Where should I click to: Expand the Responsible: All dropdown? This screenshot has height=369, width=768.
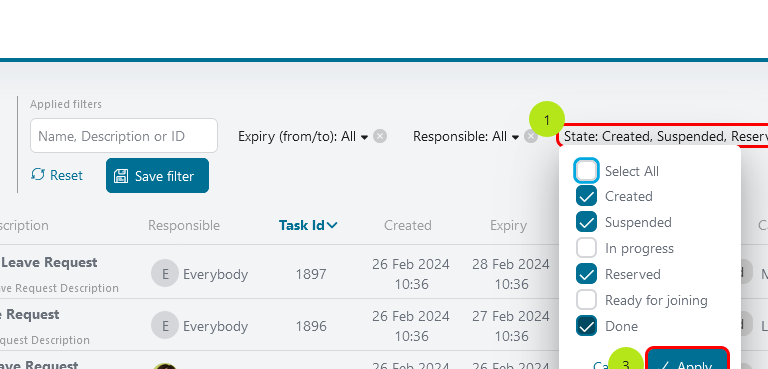coord(466,136)
